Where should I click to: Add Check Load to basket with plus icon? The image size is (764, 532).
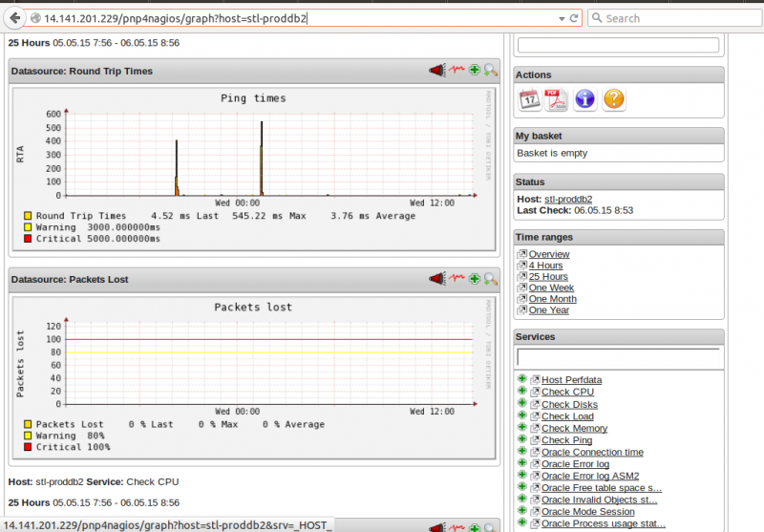521,415
